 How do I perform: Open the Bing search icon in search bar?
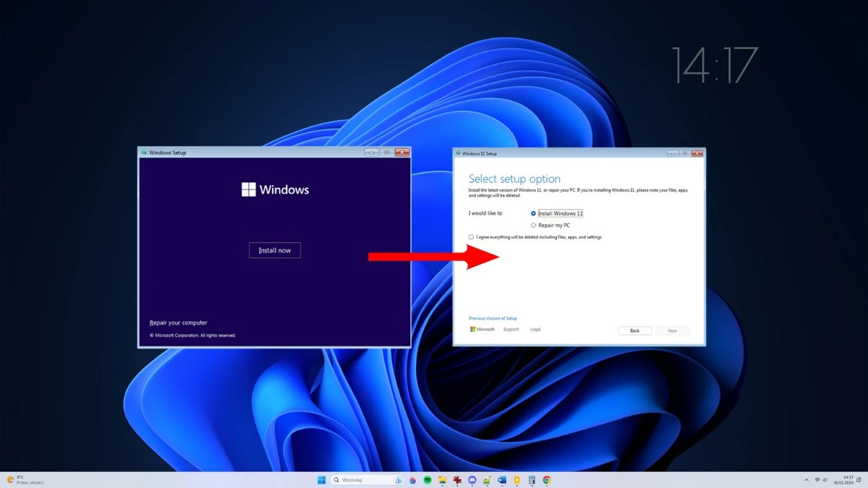(x=399, y=479)
